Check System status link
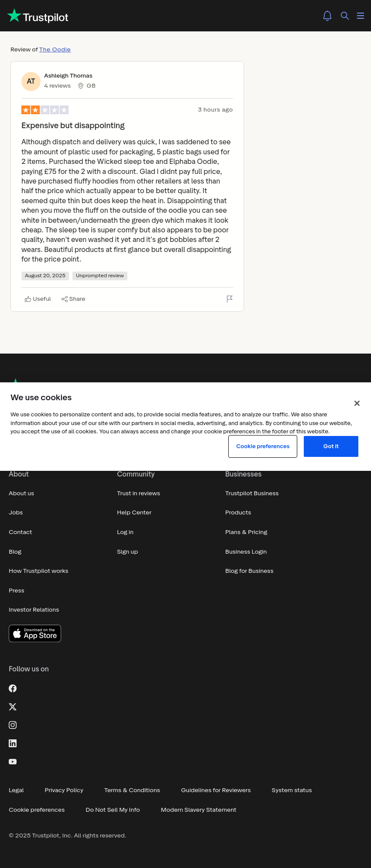This screenshot has width=371, height=868. 292,790
